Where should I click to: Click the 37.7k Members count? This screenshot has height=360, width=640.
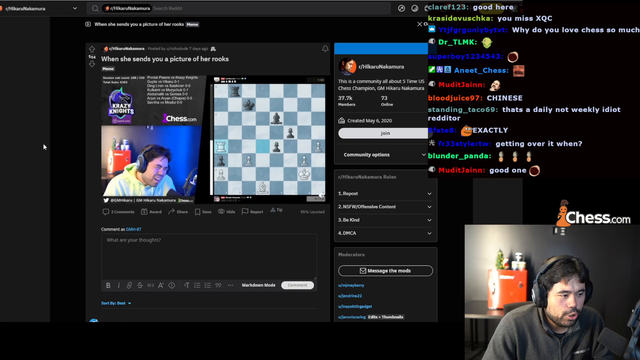click(x=346, y=101)
